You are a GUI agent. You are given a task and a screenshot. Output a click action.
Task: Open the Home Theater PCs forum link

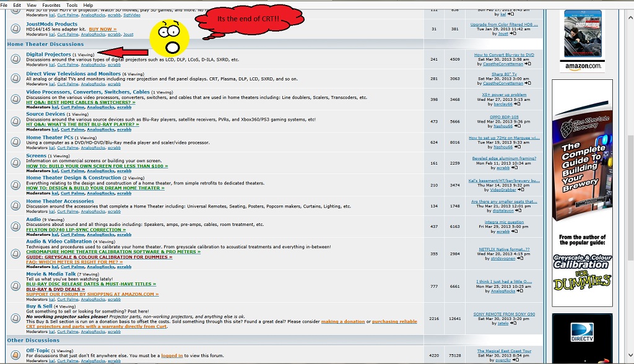tap(50, 137)
